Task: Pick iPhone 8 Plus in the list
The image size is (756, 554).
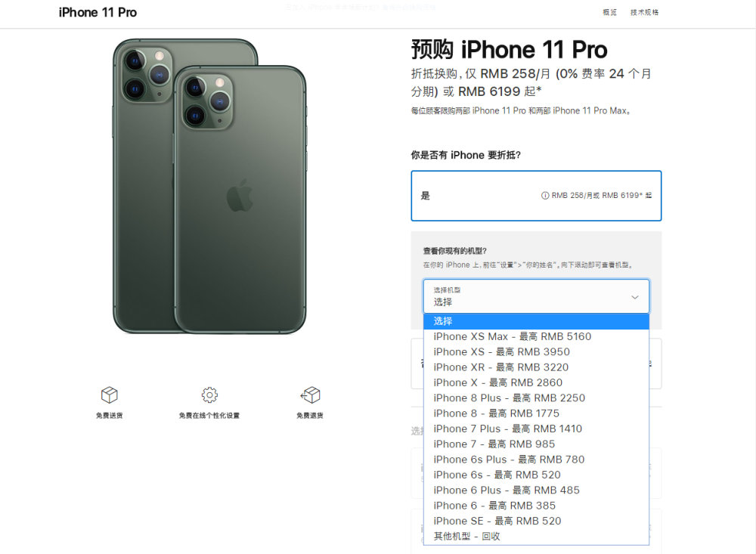Action: coord(536,398)
